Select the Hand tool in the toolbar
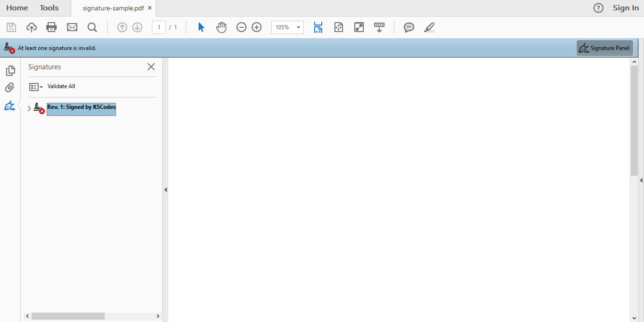This screenshot has width=644, height=322. (221, 27)
